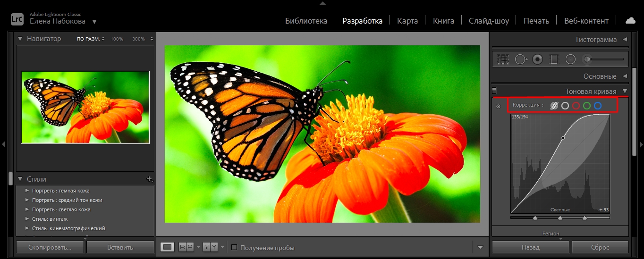Switch to the Книга module
Screen dimensions: 644x259
[443, 21]
